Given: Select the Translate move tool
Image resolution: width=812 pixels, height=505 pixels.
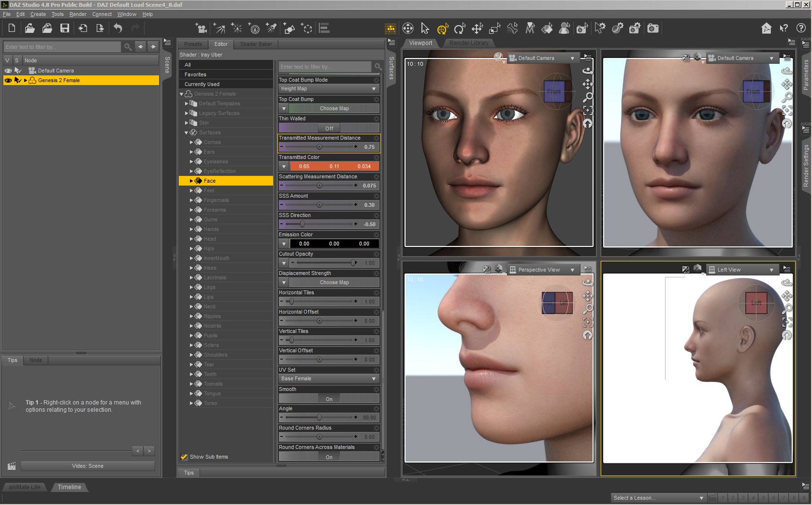Looking at the screenshot, I should (477, 29).
